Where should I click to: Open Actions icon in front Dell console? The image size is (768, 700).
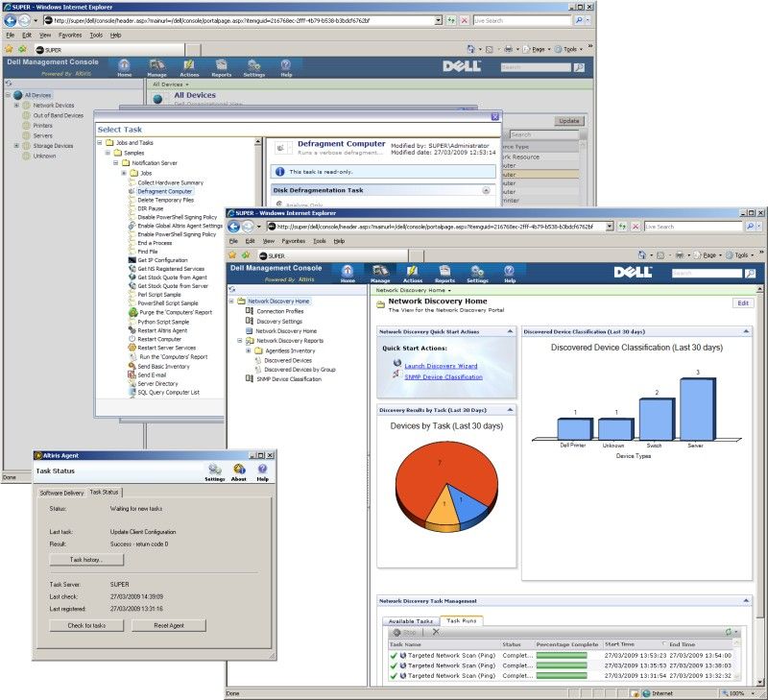(x=413, y=274)
